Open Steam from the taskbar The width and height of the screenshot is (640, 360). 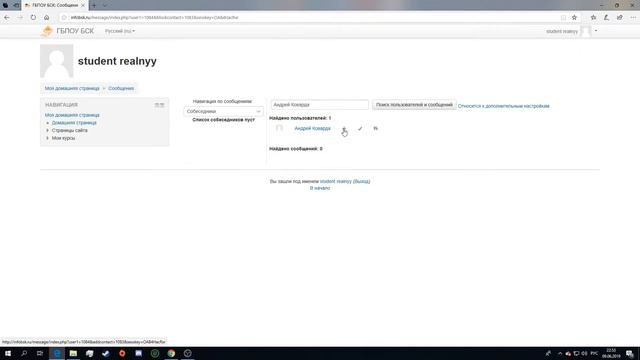click(106, 353)
